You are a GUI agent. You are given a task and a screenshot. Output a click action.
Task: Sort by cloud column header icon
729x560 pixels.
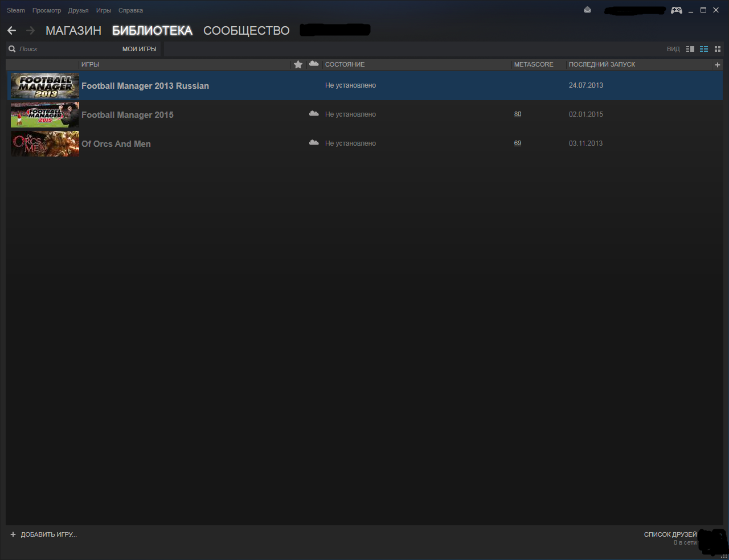314,64
